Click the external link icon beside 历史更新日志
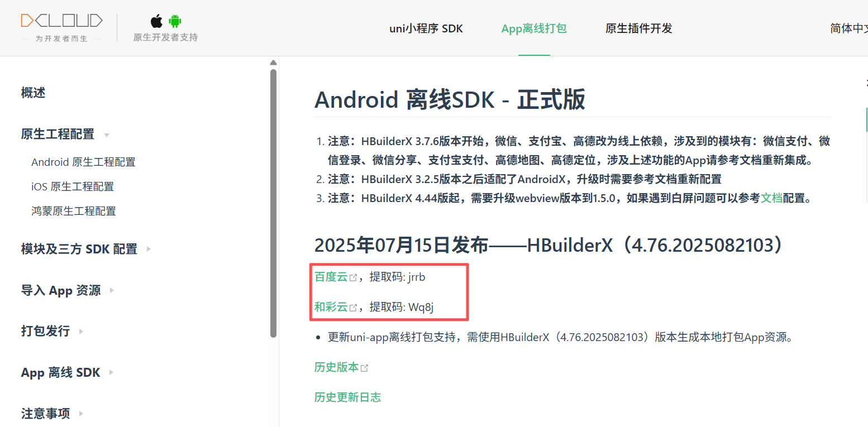Viewport: 868px width, 427px height. point(387,397)
